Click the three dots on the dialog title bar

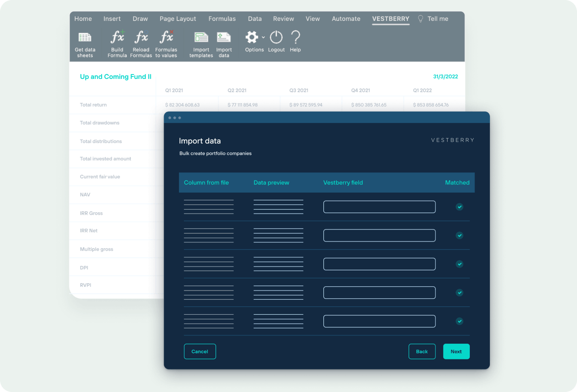click(x=175, y=118)
